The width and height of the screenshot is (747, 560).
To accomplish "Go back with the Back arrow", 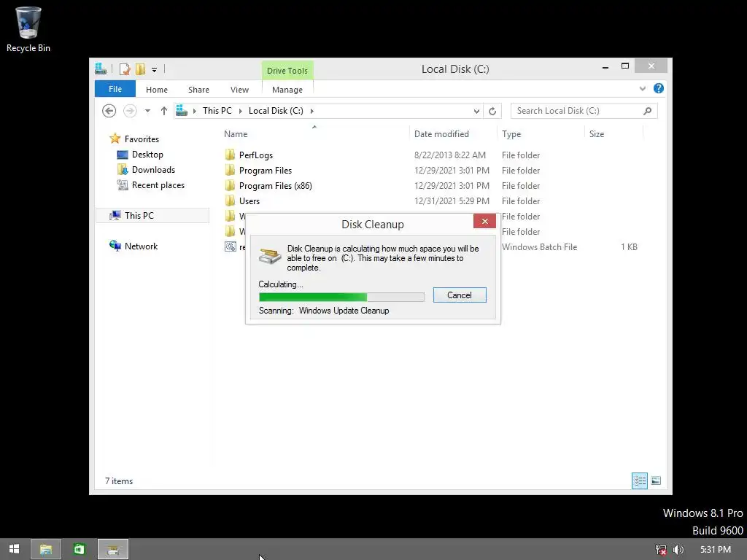I will pyautogui.click(x=109, y=111).
